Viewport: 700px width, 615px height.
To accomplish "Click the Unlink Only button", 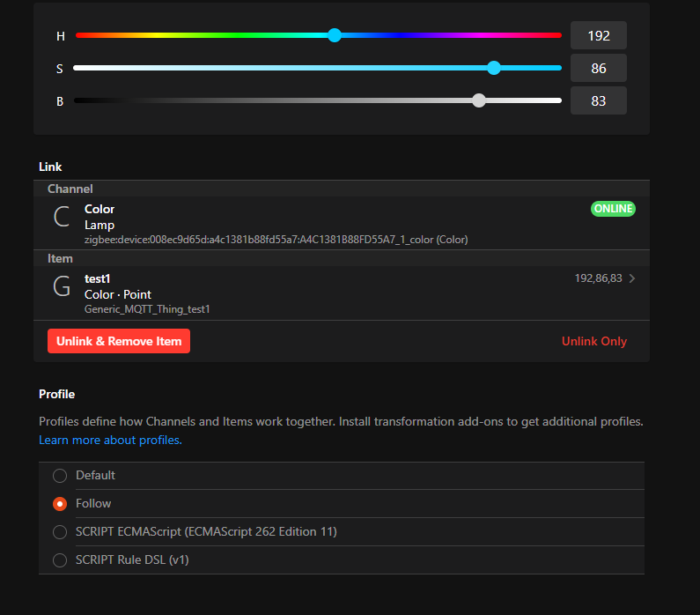I will [x=594, y=341].
